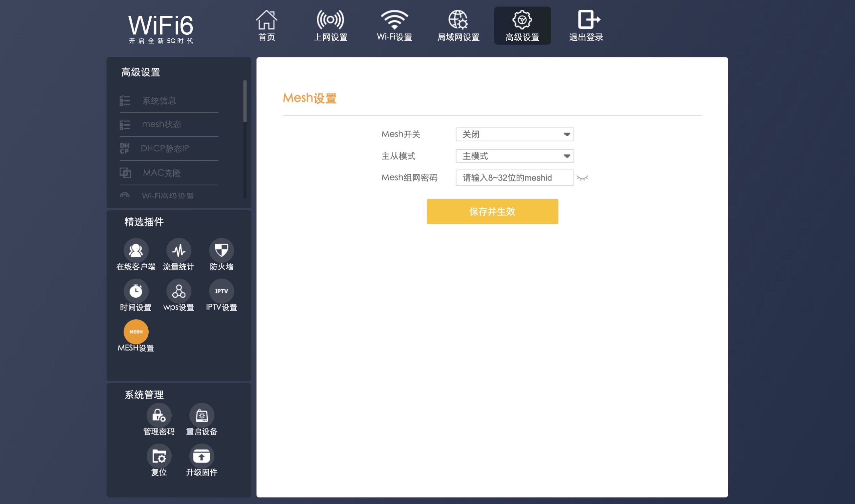This screenshot has width=855, height=504.
Task: Click the advanced settings sidebar scrollbar
Action: point(245,101)
